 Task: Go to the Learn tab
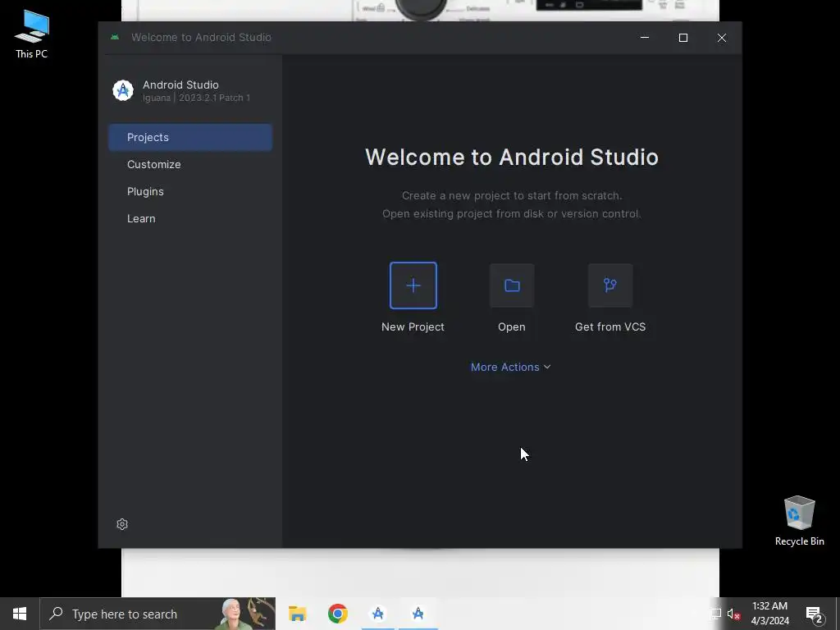pyautogui.click(x=190, y=218)
